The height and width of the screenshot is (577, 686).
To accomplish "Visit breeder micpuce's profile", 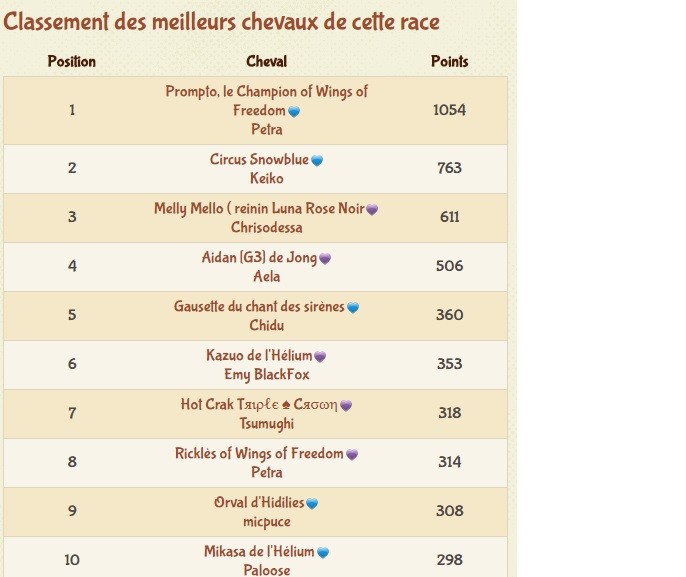I will pos(266,522).
